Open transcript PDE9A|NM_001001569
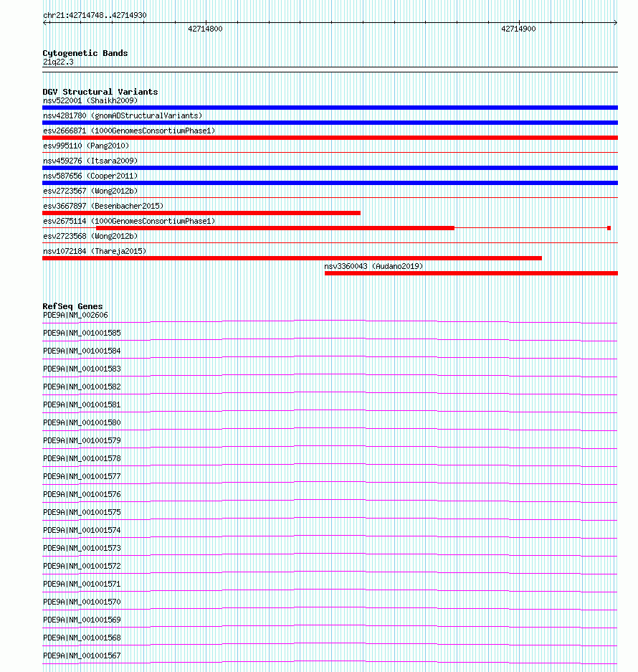This screenshot has height=672, width=638. (82, 620)
